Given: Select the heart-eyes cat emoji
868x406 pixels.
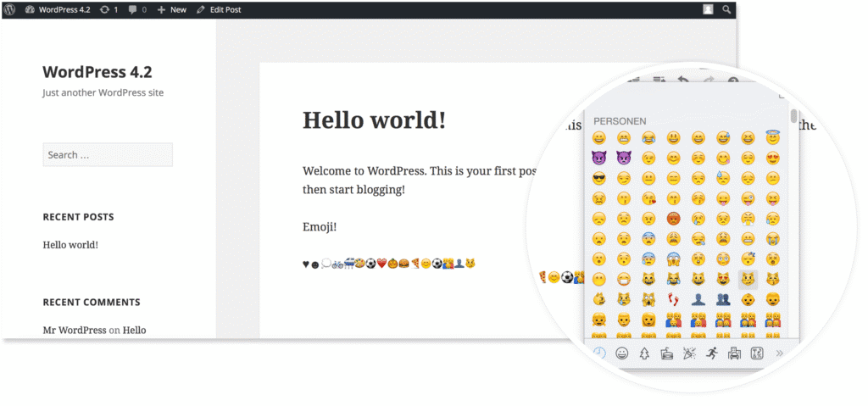Looking at the screenshot, I should [x=723, y=279].
